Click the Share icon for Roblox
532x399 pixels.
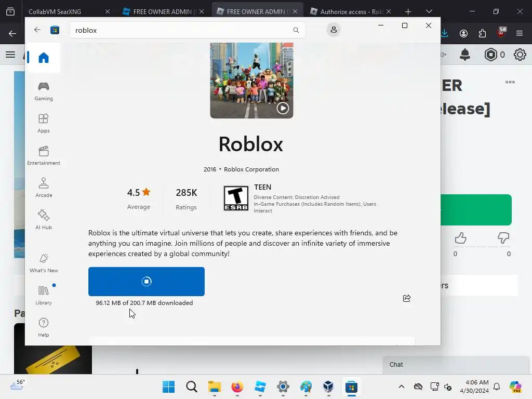tap(406, 298)
